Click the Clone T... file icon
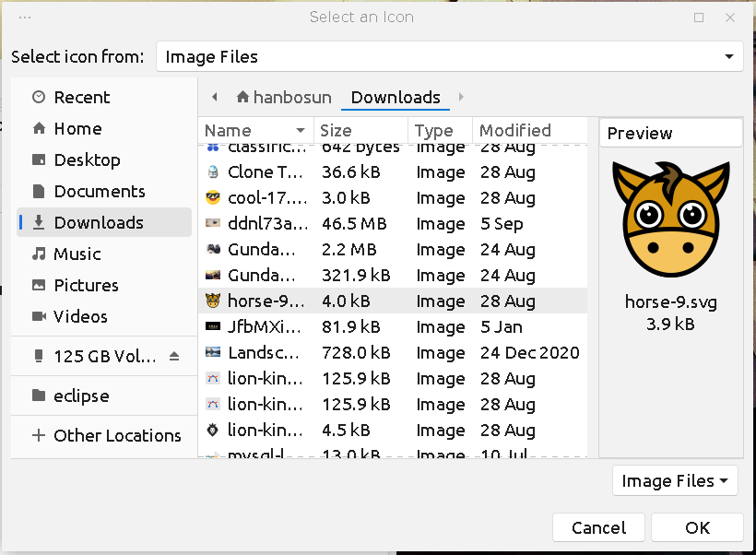 (213, 171)
